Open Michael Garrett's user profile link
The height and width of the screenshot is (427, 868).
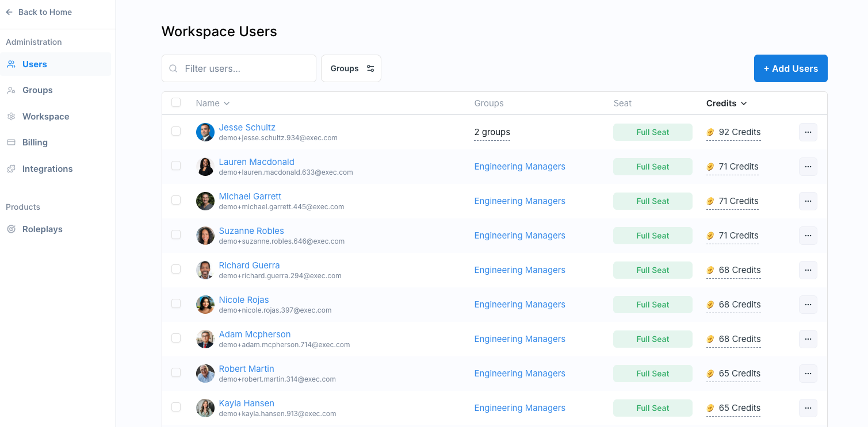pyautogui.click(x=250, y=197)
